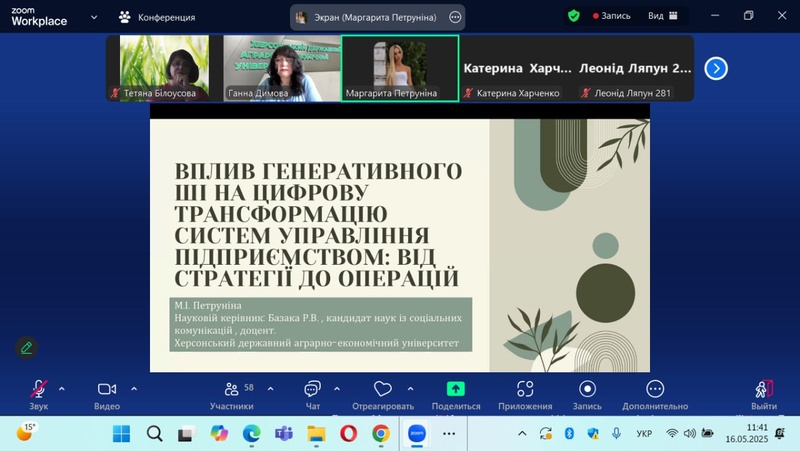Open the Вид view menu
This screenshot has height=451, width=800.
click(664, 16)
